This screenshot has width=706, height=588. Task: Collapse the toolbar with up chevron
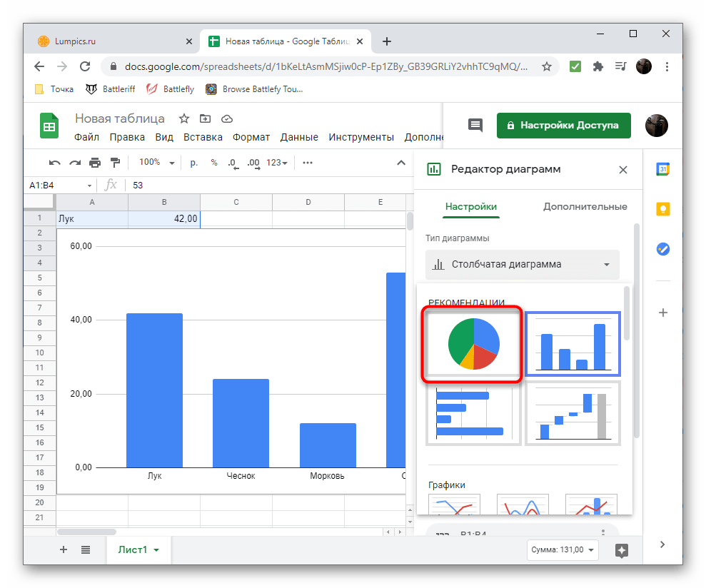[x=401, y=163]
